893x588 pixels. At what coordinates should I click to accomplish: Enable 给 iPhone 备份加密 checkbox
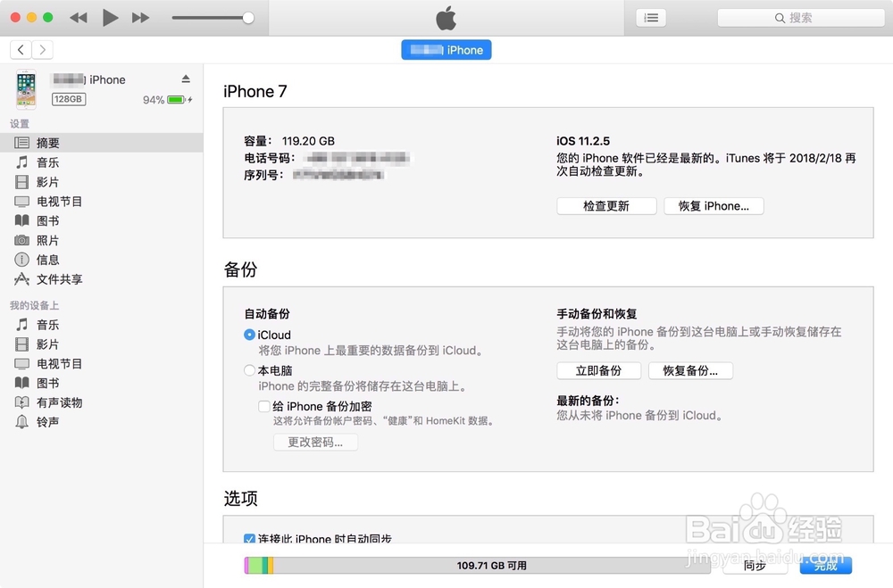(x=263, y=406)
